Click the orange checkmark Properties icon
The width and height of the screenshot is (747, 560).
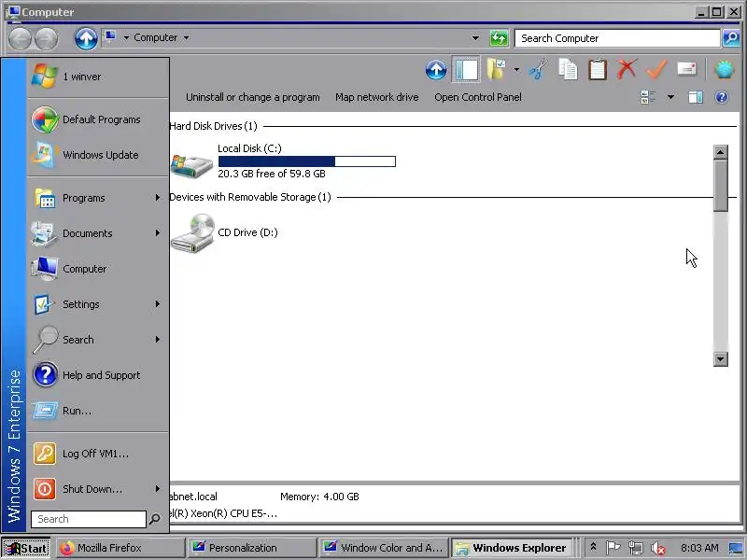click(x=656, y=70)
